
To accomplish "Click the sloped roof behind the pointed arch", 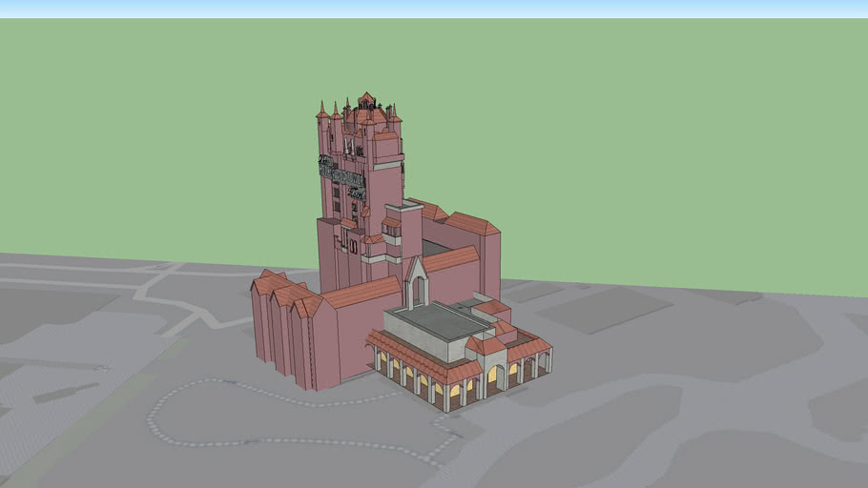I will click(450, 258).
